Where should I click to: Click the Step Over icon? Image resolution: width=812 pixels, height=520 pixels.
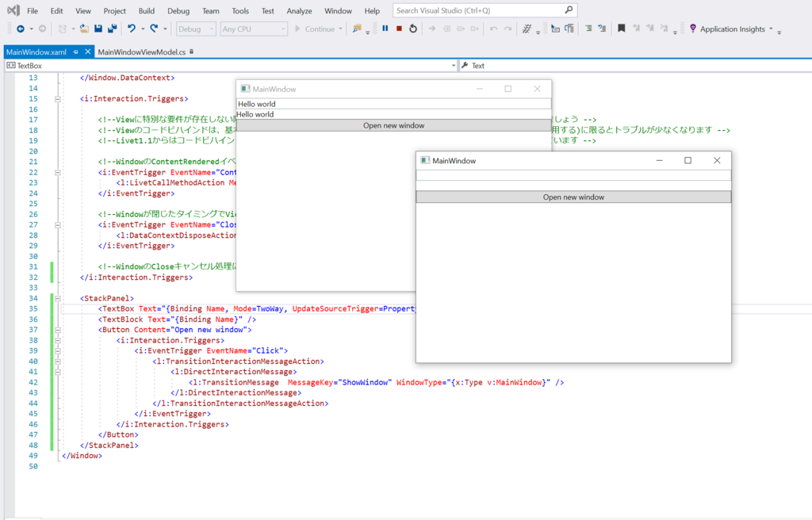(x=461, y=29)
